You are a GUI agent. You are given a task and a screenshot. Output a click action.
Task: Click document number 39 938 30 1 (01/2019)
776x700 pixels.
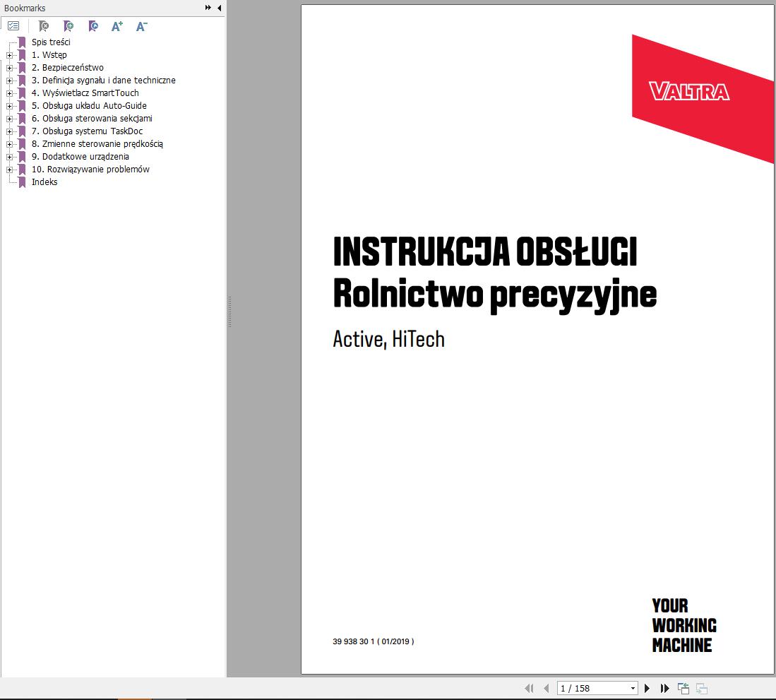coord(373,641)
